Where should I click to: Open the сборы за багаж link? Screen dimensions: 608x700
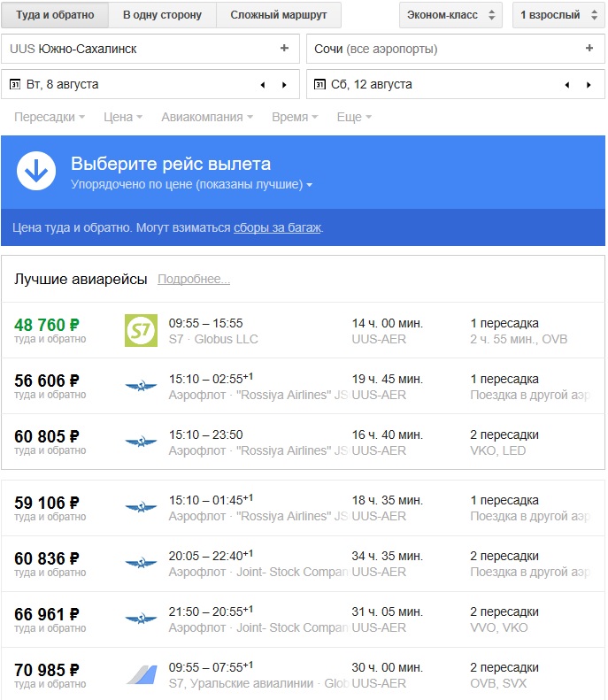[x=277, y=227]
